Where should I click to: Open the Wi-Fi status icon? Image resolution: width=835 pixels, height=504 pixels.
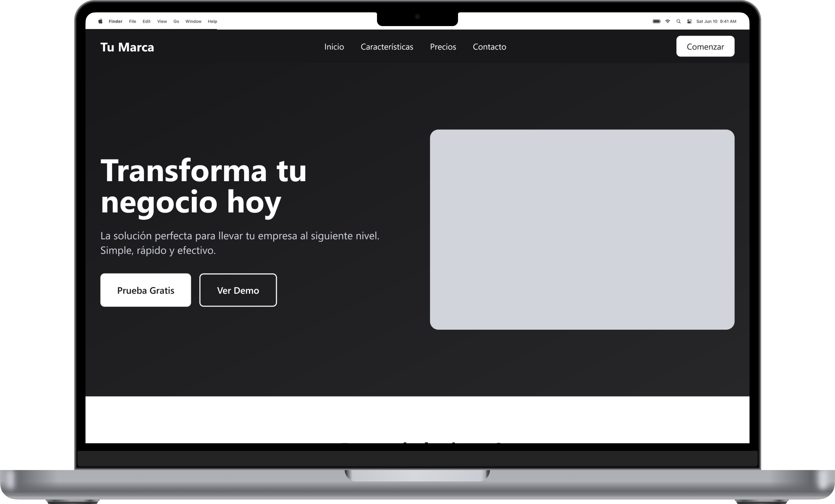668,21
